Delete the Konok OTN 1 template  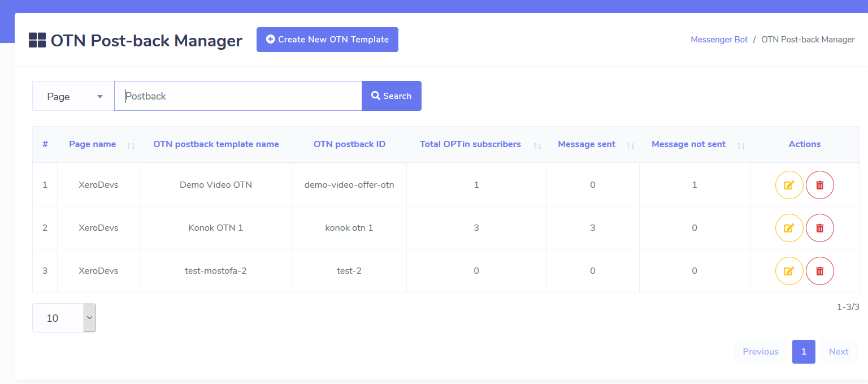coord(820,228)
